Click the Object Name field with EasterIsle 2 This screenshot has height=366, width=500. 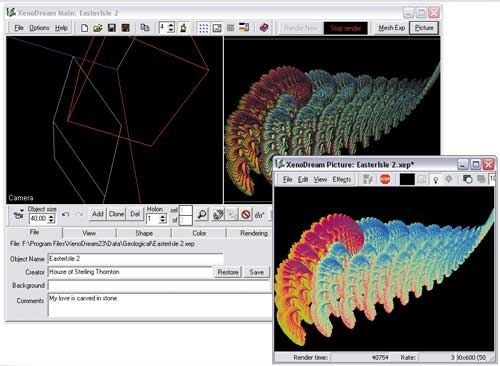[136, 259]
